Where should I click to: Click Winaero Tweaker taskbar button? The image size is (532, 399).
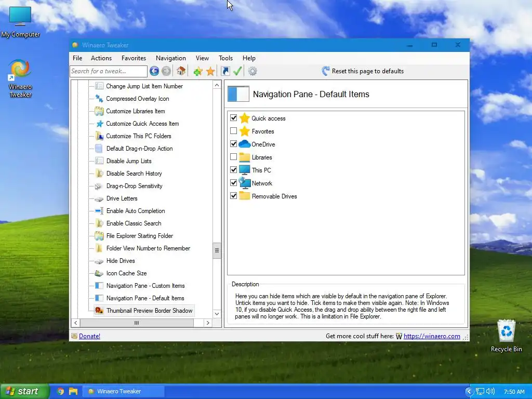[x=124, y=391]
